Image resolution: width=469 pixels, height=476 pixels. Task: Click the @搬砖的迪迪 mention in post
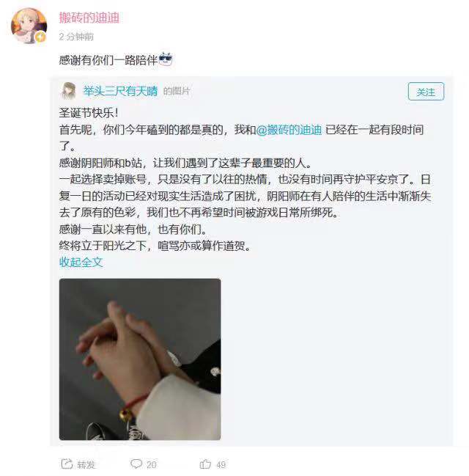289,130
